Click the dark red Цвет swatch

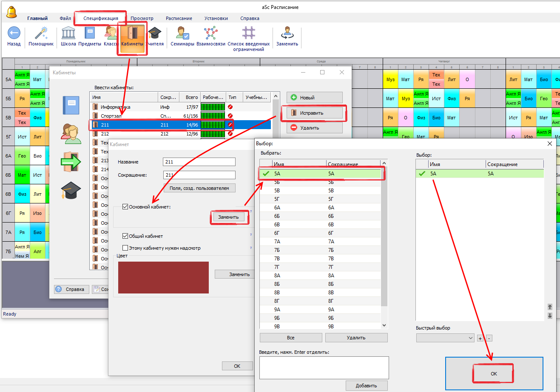point(163,277)
